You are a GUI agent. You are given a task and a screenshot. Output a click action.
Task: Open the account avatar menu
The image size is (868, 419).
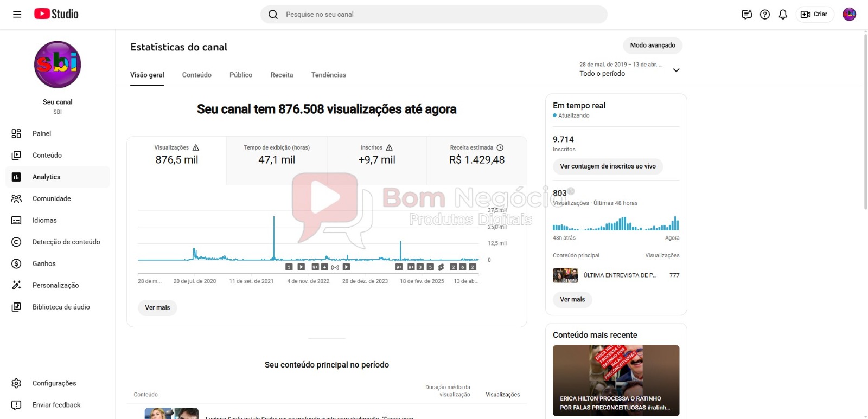point(849,15)
